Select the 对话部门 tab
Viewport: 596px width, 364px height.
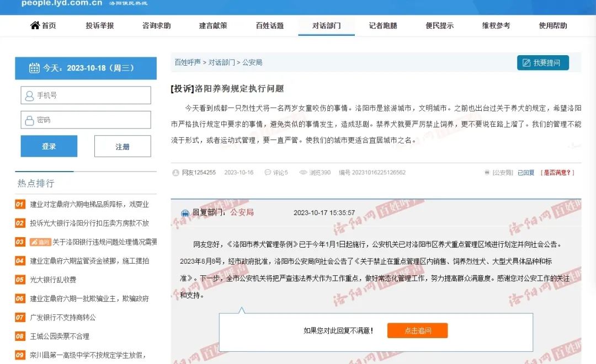(327, 25)
